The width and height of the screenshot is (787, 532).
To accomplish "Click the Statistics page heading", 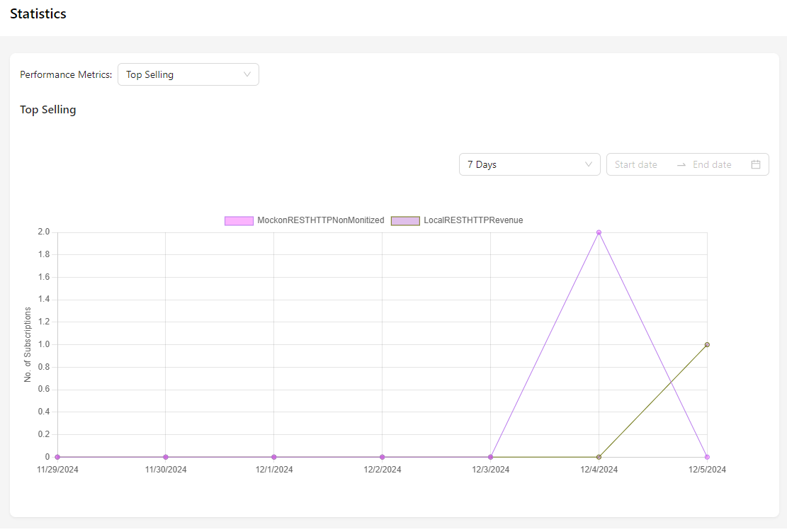I will (38, 14).
